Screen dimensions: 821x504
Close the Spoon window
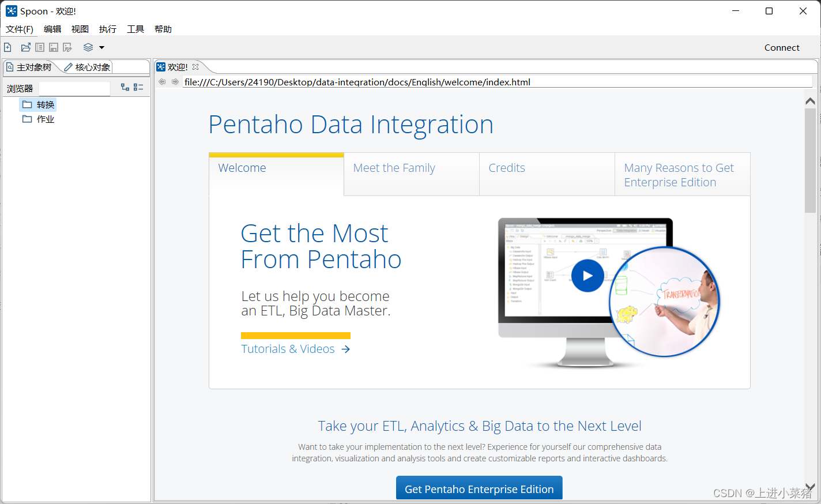(803, 11)
